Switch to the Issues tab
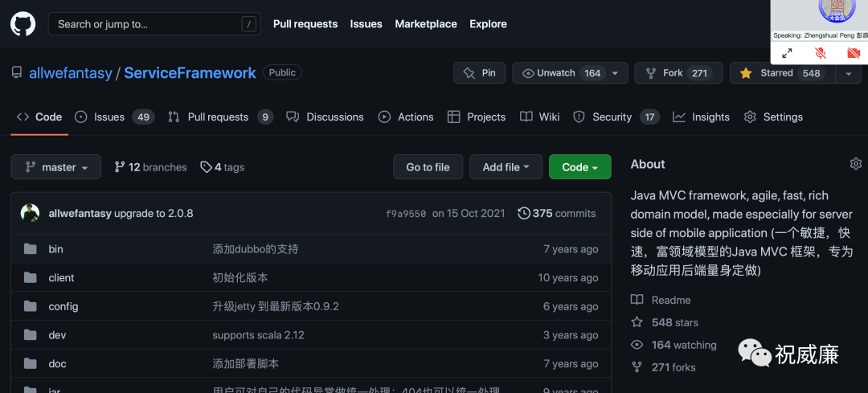868x393 pixels. click(115, 117)
